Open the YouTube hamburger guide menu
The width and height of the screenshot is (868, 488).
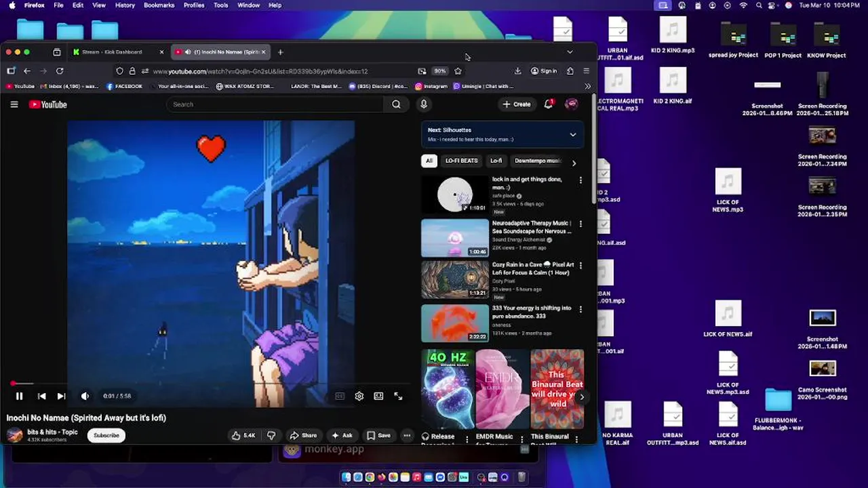pyautogui.click(x=14, y=104)
